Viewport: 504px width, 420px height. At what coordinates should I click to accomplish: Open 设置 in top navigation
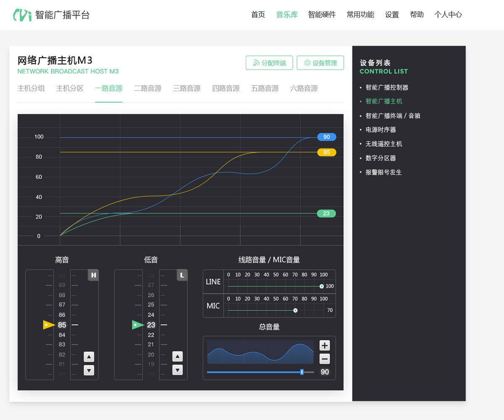click(392, 15)
